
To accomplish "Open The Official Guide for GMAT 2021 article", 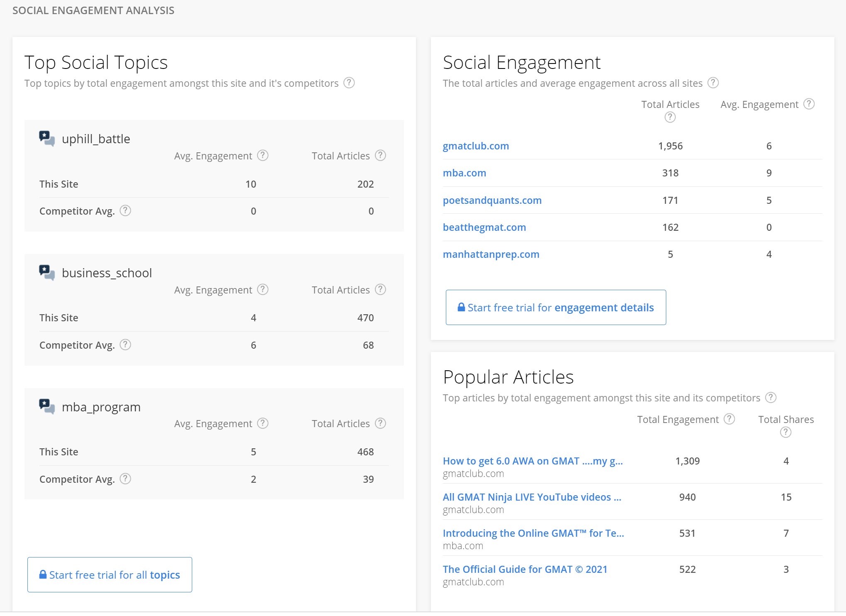I will tap(524, 569).
